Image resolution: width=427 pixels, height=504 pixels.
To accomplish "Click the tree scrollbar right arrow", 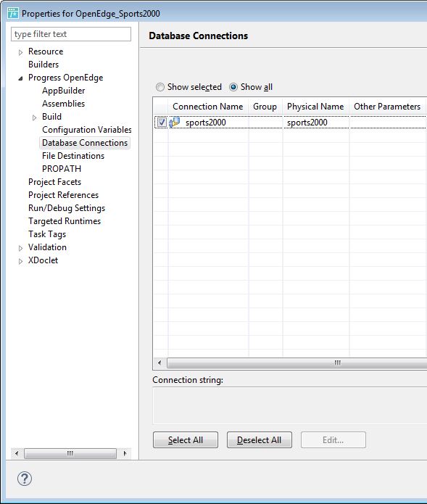I will tap(125, 453).
